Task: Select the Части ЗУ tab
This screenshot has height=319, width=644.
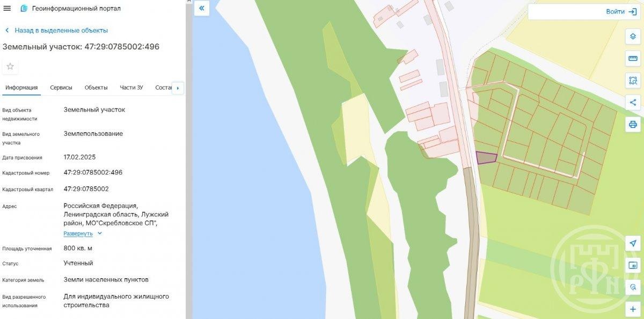Action: [x=131, y=88]
